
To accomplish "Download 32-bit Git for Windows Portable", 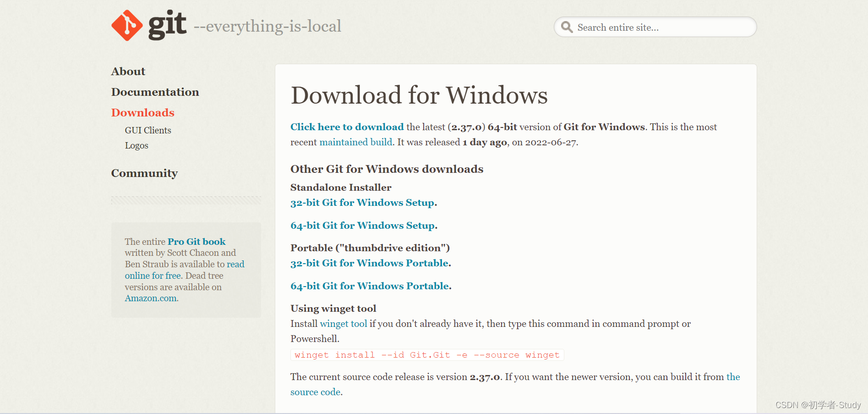I will pyautogui.click(x=370, y=263).
